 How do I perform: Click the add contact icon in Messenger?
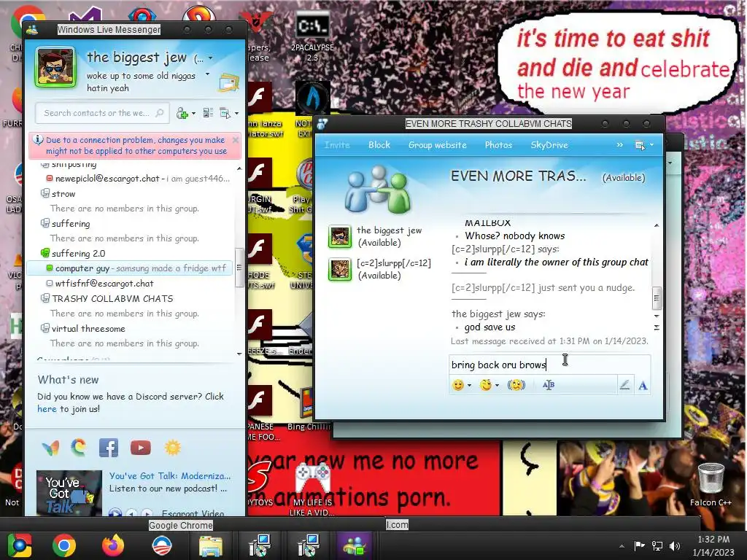pyautogui.click(x=182, y=113)
